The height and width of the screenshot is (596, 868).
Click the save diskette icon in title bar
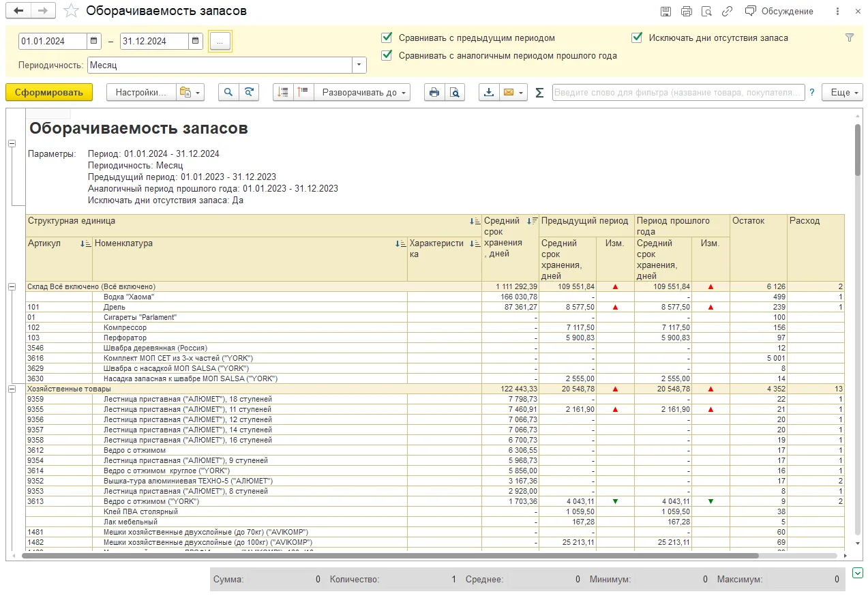(665, 11)
